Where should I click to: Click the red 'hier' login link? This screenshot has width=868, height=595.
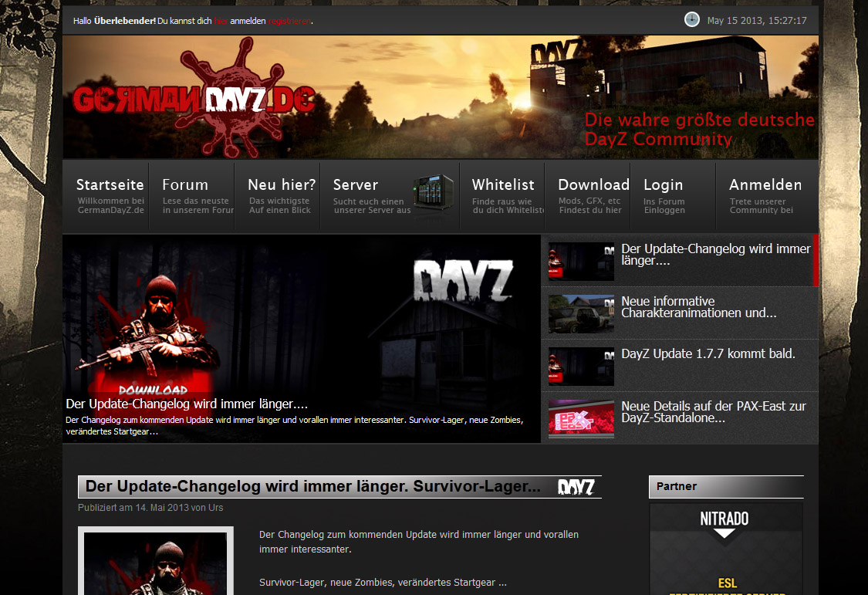point(221,21)
